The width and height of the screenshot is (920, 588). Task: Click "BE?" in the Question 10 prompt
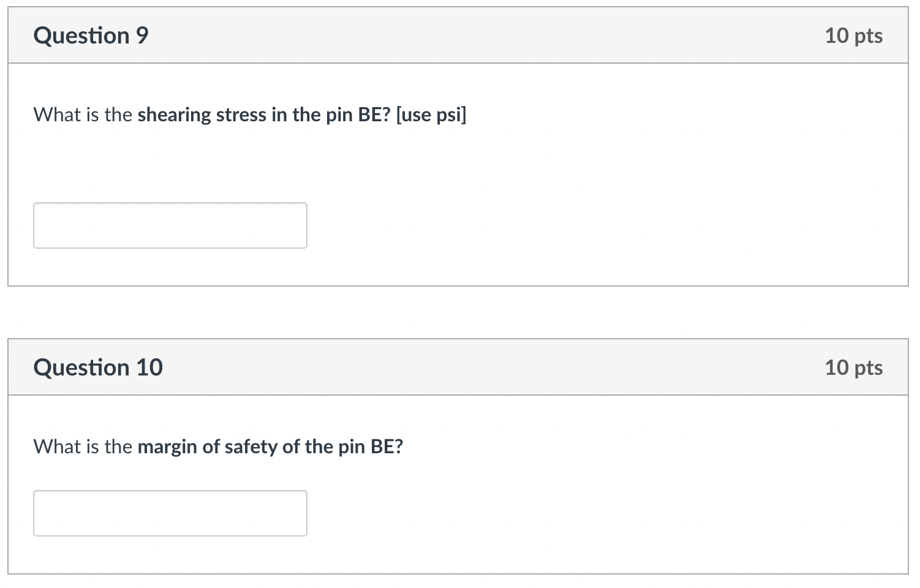(x=386, y=447)
